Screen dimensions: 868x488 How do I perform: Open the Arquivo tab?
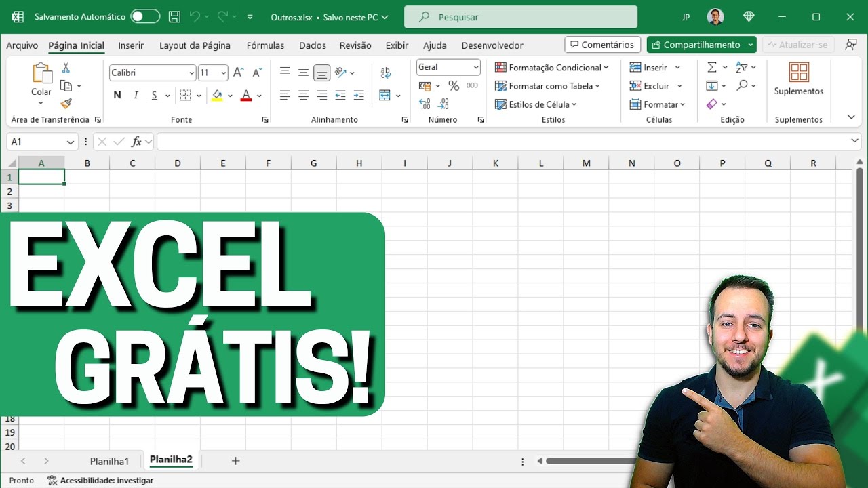point(22,45)
